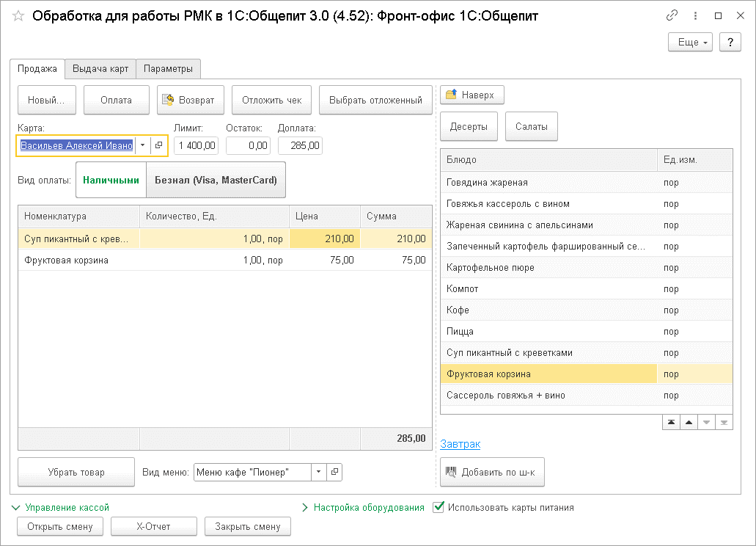Move dish row to the top
756x546 pixels.
point(671,422)
